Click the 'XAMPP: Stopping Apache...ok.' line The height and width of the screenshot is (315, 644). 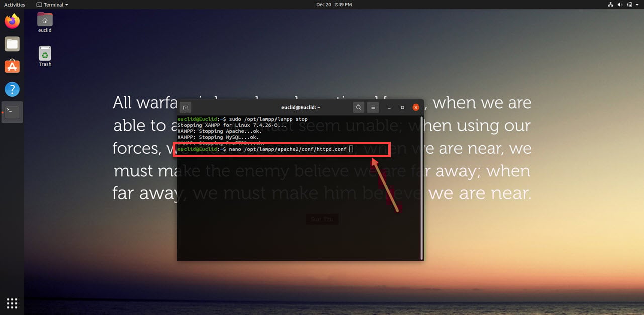click(220, 131)
